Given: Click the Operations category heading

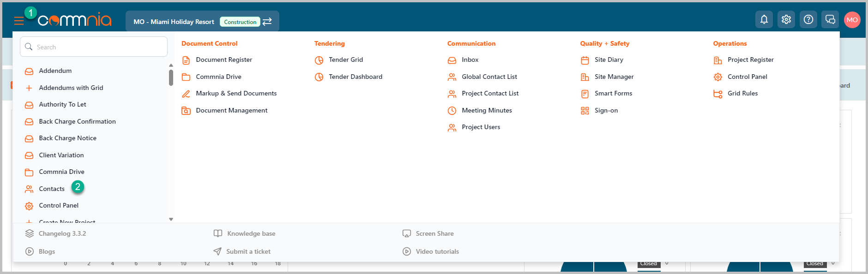Looking at the screenshot, I should pyautogui.click(x=730, y=43).
